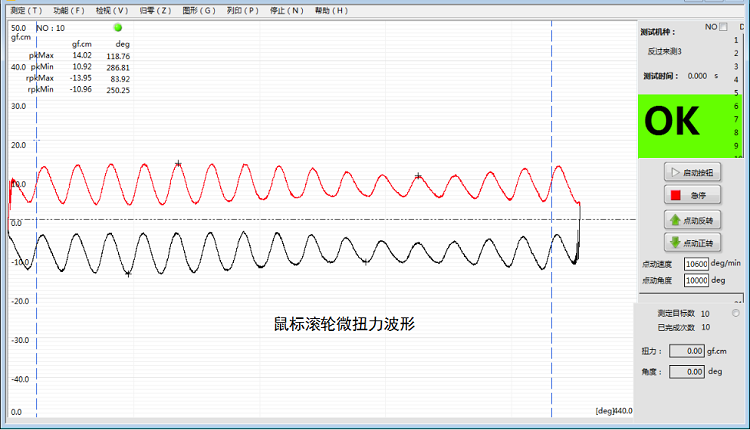Click the 点动反转 green up-arrow jog button
The image size is (750, 430).
(694, 220)
